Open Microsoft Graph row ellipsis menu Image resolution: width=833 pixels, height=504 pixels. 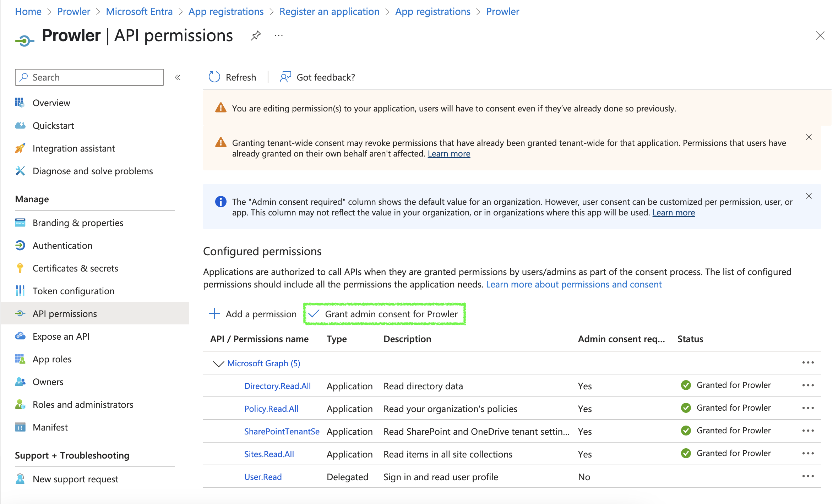click(x=808, y=362)
